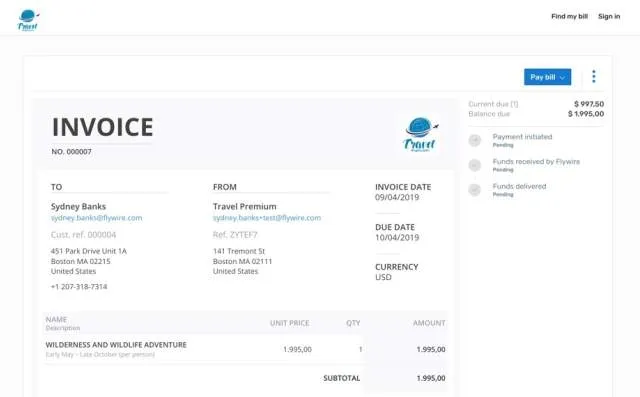Click the Payment initiated status icon

coord(475,140)
